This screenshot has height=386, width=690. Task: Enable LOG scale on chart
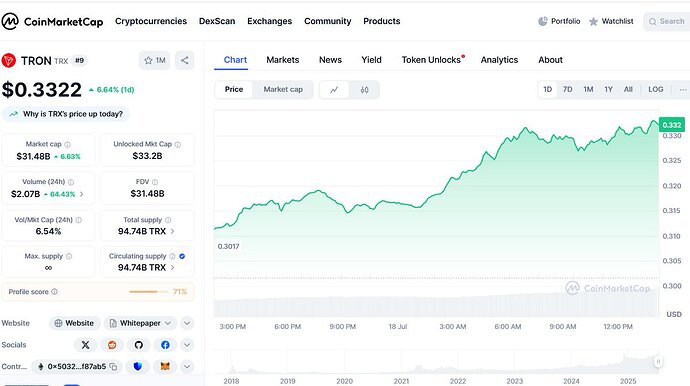656,89
